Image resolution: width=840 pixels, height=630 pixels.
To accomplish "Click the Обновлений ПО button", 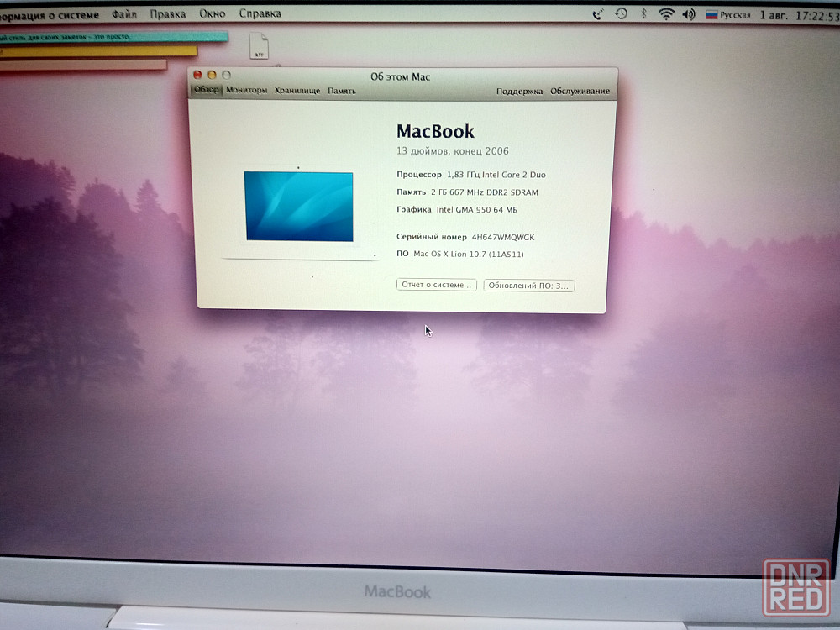I will tap(528, 286).
